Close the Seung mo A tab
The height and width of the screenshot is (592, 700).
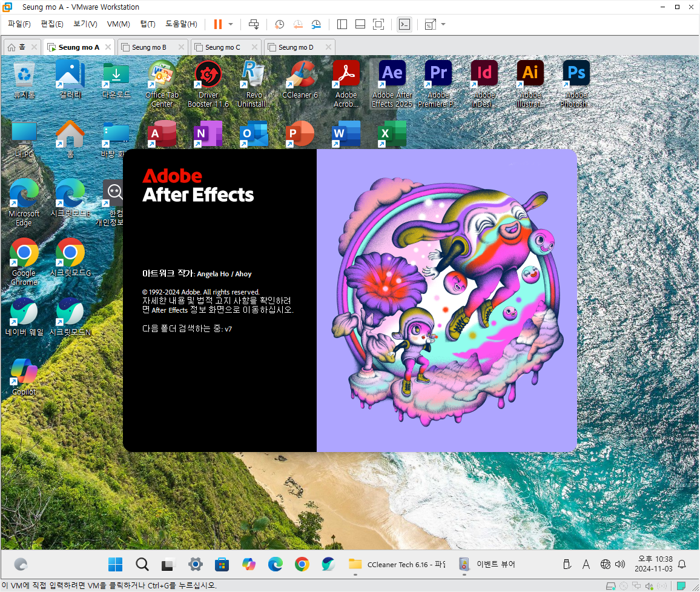pyautogui.click(x=108, y=47)
